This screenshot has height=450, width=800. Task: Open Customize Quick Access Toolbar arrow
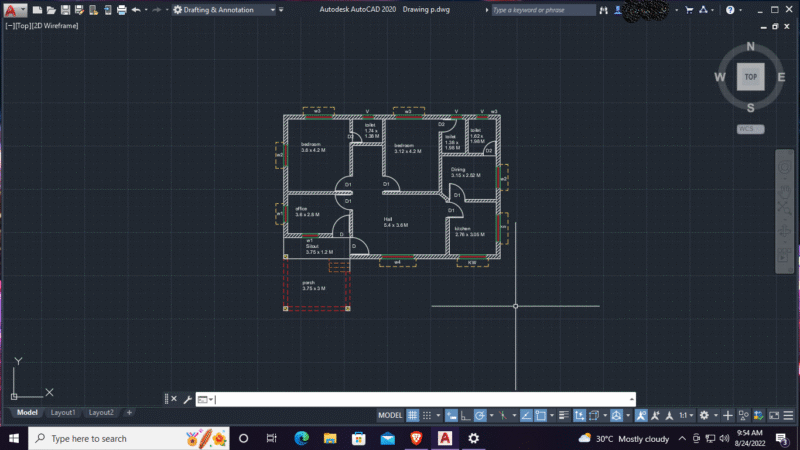(281, 10)
